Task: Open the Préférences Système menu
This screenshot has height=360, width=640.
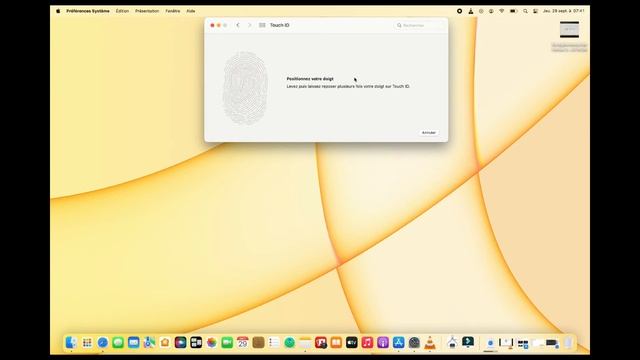Action: (x=88, y=11)
